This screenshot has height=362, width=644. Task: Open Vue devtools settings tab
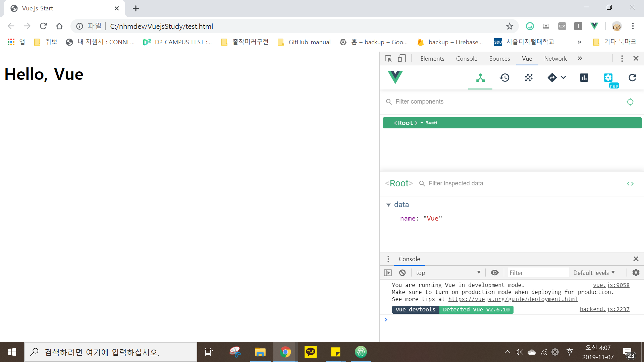pyautogui.click(x=608, y=78)
